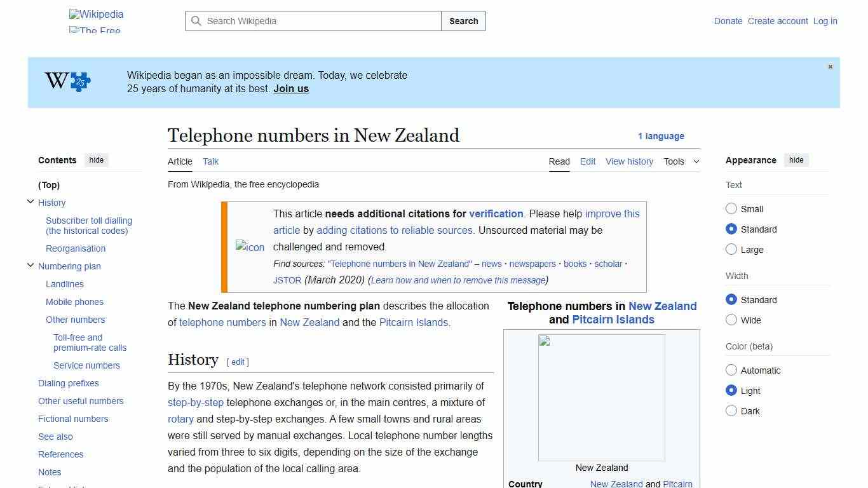868x488 pixels.
Task: Click the magnifying glass in the search bar
Action: point(197,21)
